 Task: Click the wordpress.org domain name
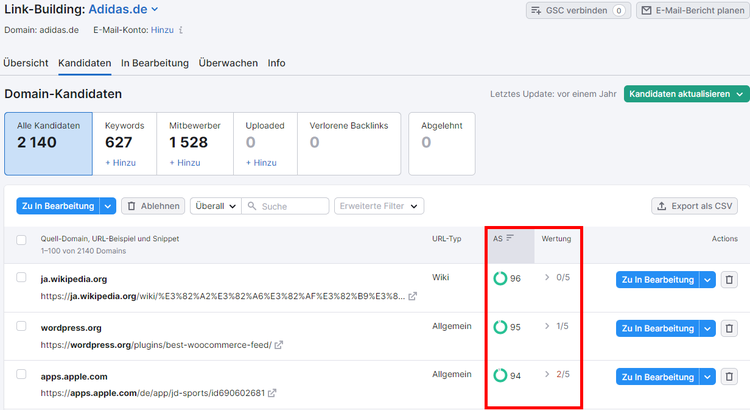[x=71, y=328]
